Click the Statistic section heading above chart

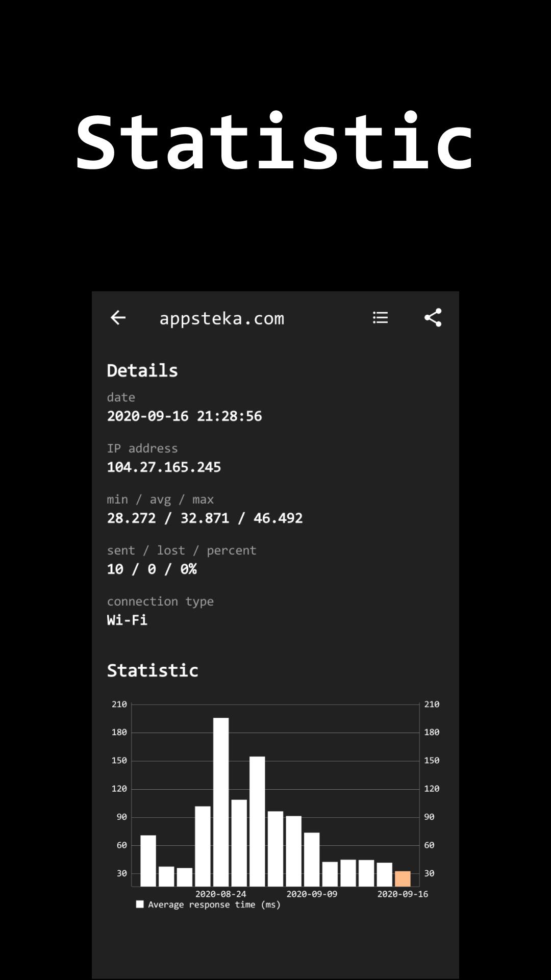[x=153, y=670]
